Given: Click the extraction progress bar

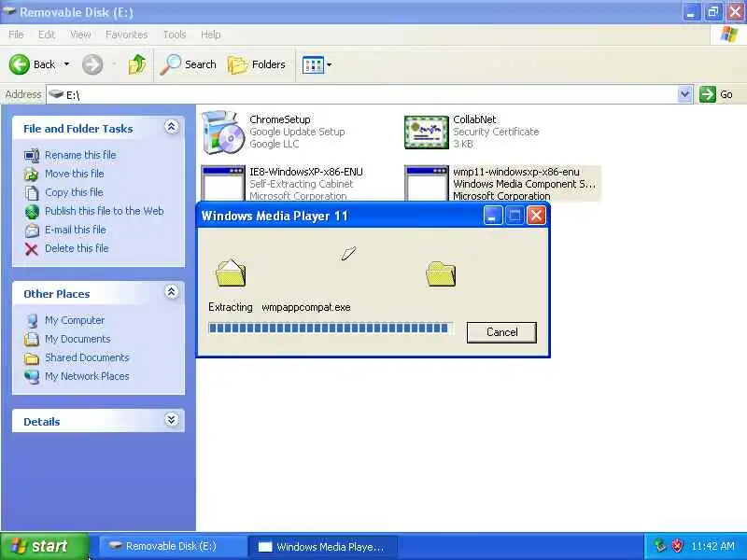Looking at the screenshot, I should pos(331,329).
